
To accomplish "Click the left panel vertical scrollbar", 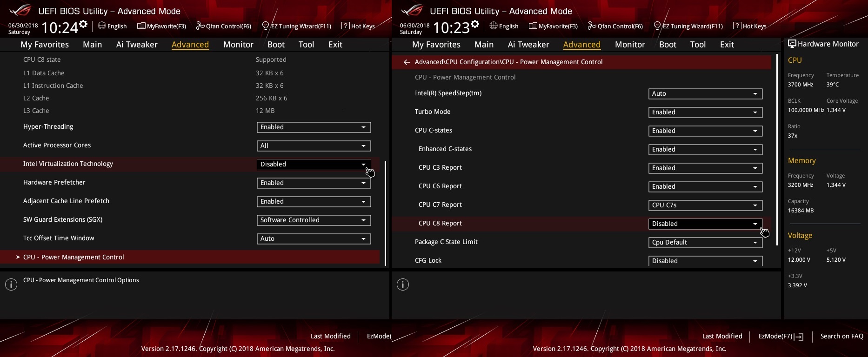I will point(386,213).
